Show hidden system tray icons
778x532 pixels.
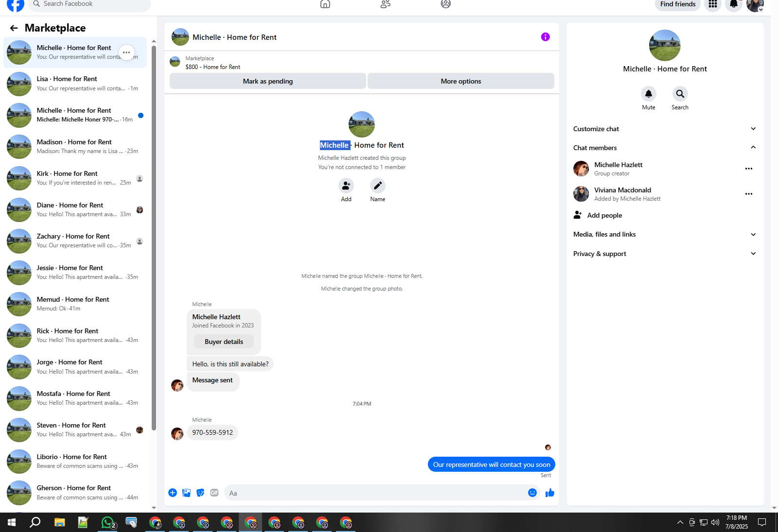[x=680, y=522]
